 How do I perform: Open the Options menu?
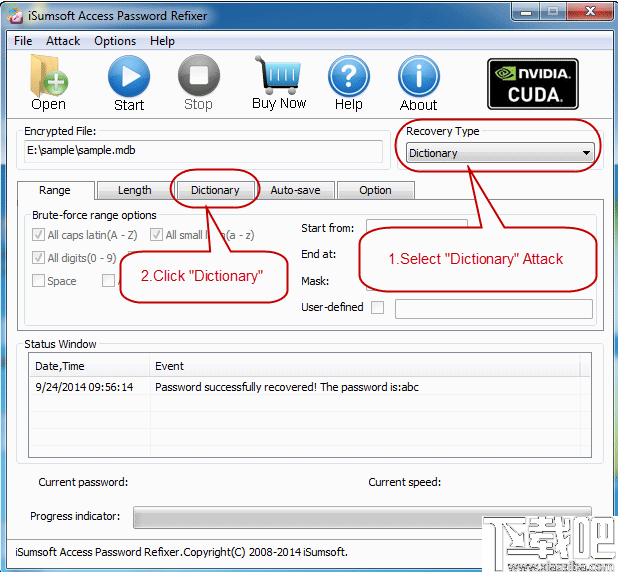(x=115, y=41)
